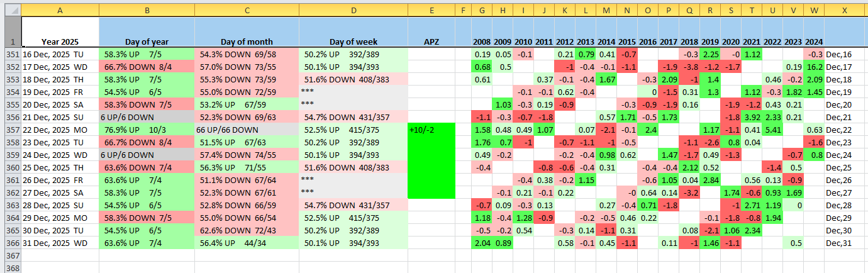Click the 22 Dec, 2025 MO cell

[60, 130]
